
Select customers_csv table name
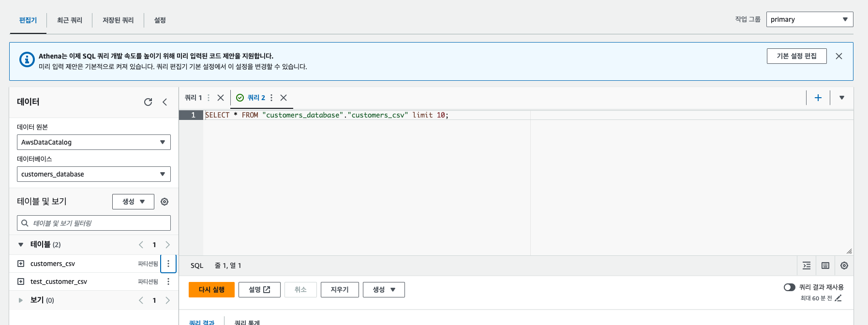[53, 264]
